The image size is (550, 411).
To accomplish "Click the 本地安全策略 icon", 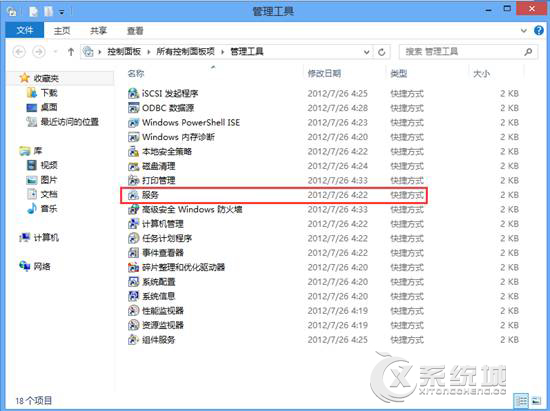I will pos(134,151).
